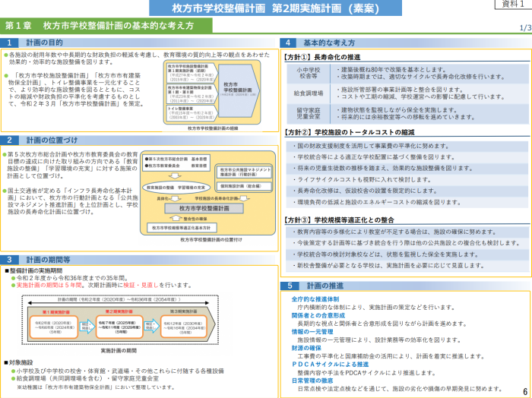Click the '資料1' label box
Viewport: 532px width, 398px height.
pos(513,4)
